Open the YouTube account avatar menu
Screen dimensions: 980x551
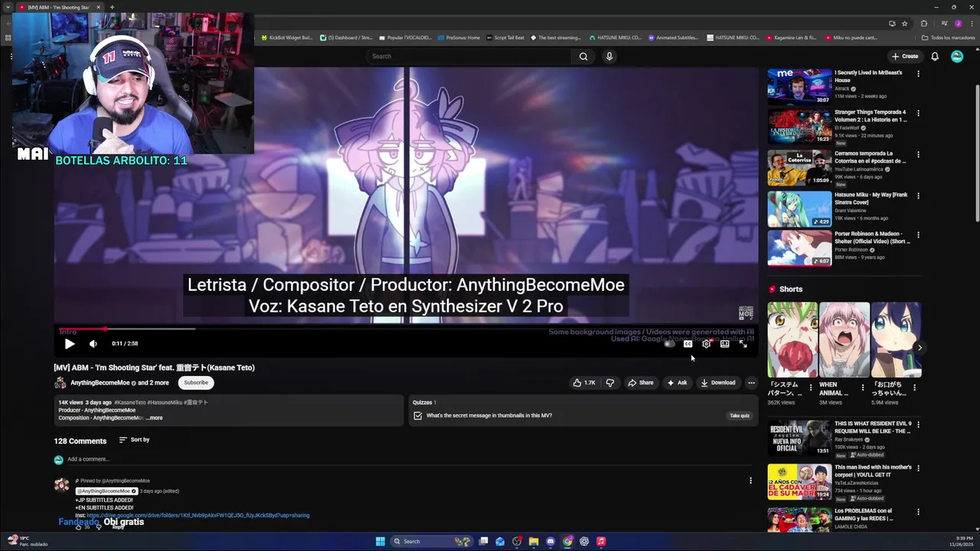click(x=957, y=56)
